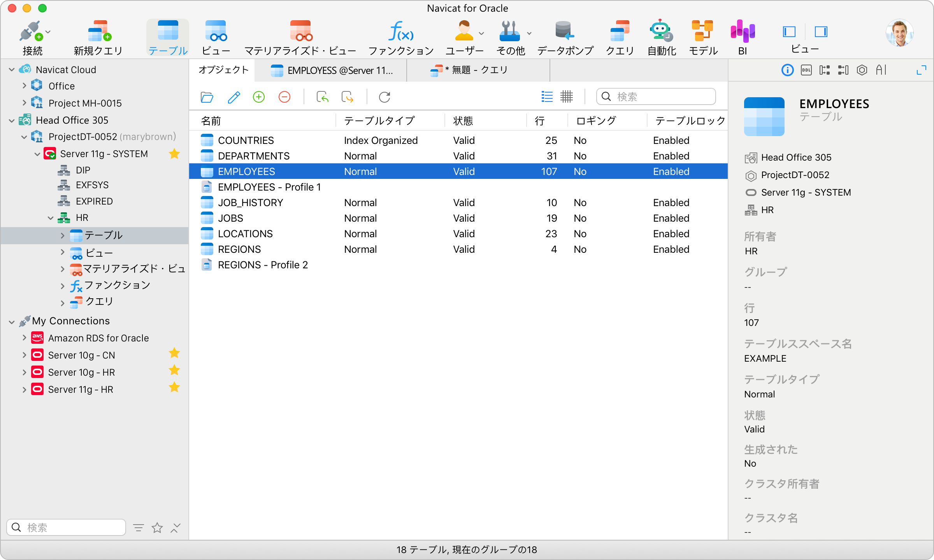
Task: Toggle the left navigation pane view button
Action: tap(789, 31)
